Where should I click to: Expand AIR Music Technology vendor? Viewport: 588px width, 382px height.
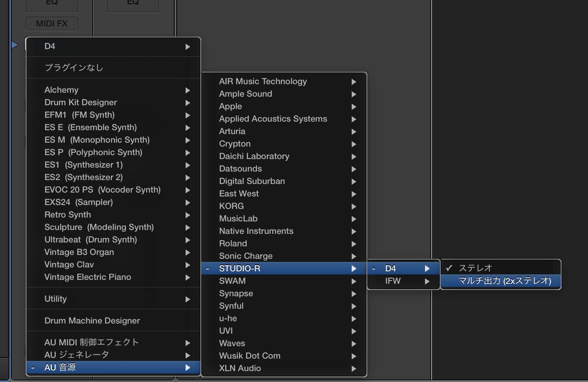(x=284, y=81)
